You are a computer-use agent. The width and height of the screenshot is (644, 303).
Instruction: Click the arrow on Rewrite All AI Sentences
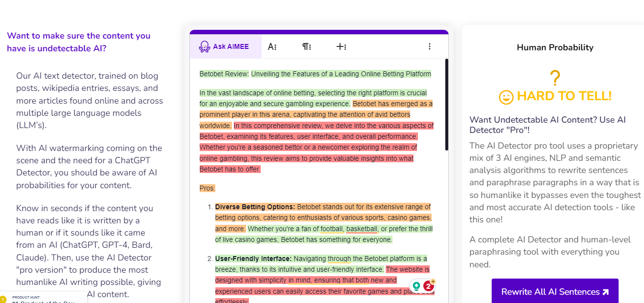(x=605, y=292)
